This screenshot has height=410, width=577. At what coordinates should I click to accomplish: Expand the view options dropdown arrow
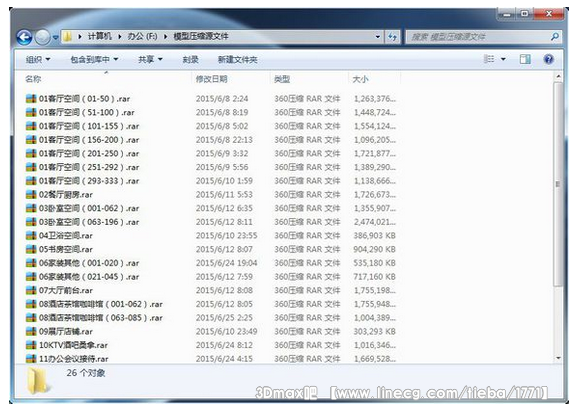(503, 59)
